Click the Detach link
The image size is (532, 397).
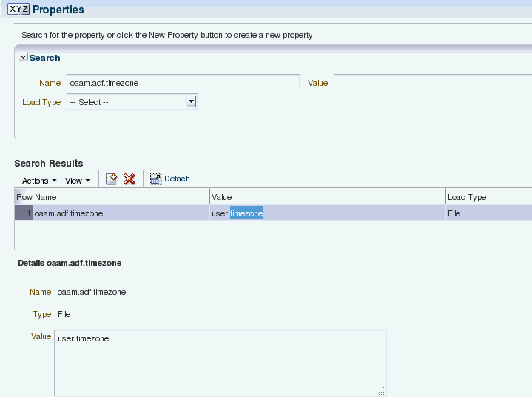177,179
